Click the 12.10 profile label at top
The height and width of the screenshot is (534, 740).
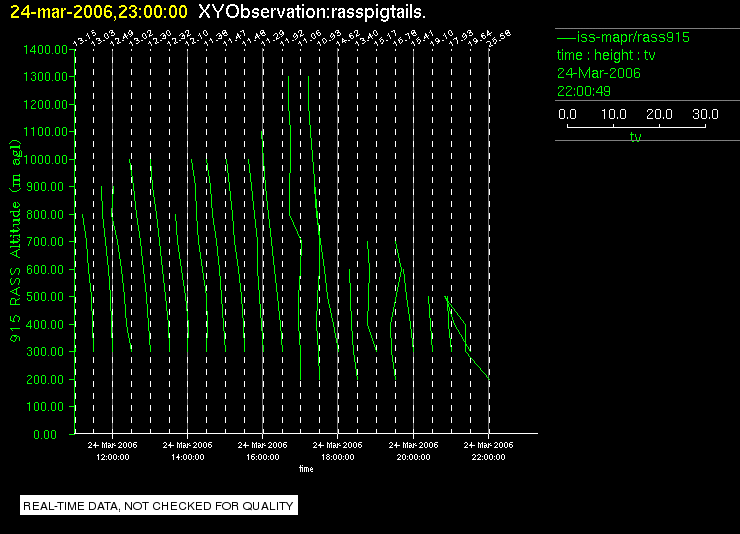point(197,38)
